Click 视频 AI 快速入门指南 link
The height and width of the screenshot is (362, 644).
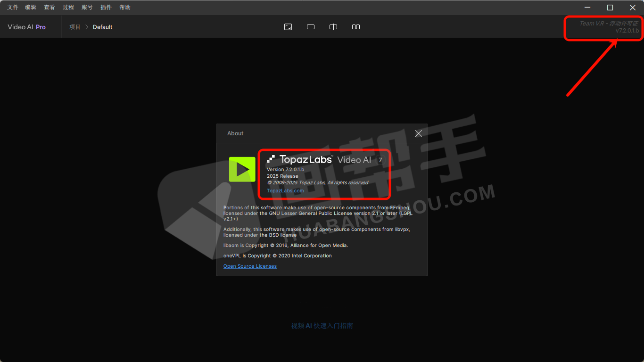pos(322,326)
